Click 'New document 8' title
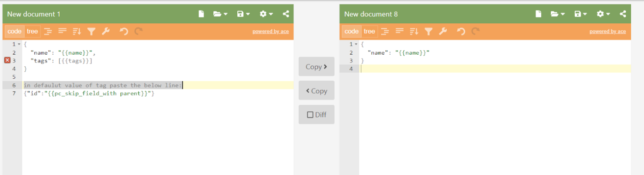Image resolution: width=644 pixels, height=175 pixels. pyautogui.click(x=371, y=14)
